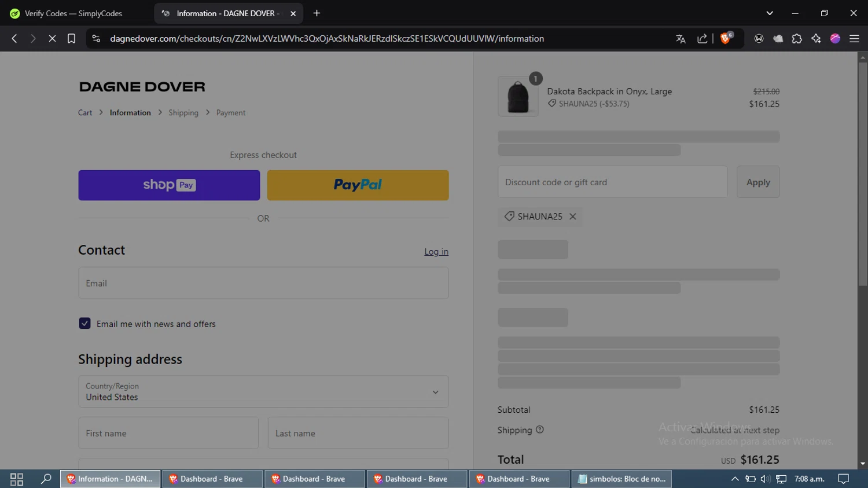868x488 pixels.
Task: Check out with Shop Pay
Action: 169,185
